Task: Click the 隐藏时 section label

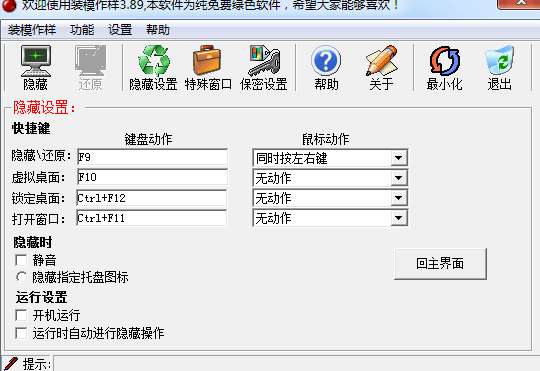Action: [x=33, y=243]
